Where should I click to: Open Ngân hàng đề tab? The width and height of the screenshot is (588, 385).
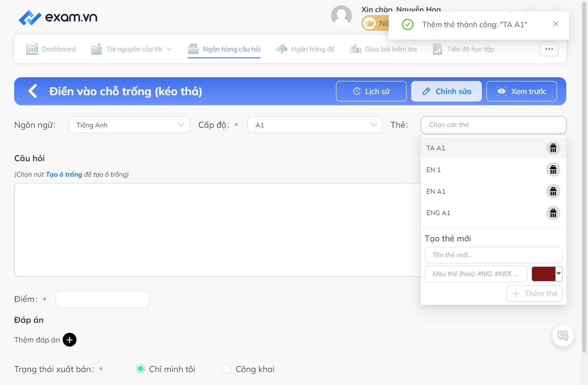pos(305,49)
